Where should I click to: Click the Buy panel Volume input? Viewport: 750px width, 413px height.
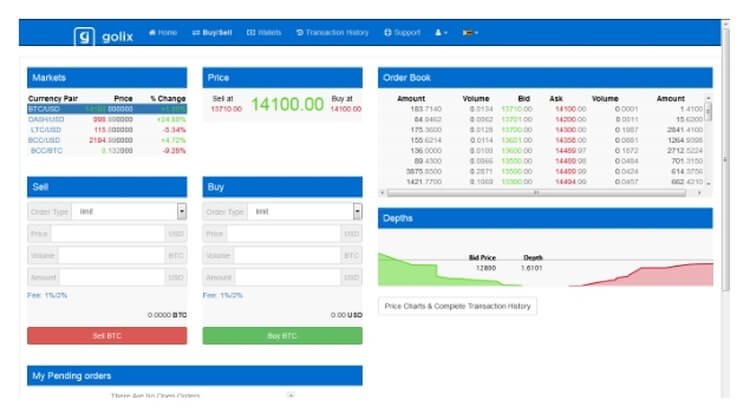[x=283, y=255]
